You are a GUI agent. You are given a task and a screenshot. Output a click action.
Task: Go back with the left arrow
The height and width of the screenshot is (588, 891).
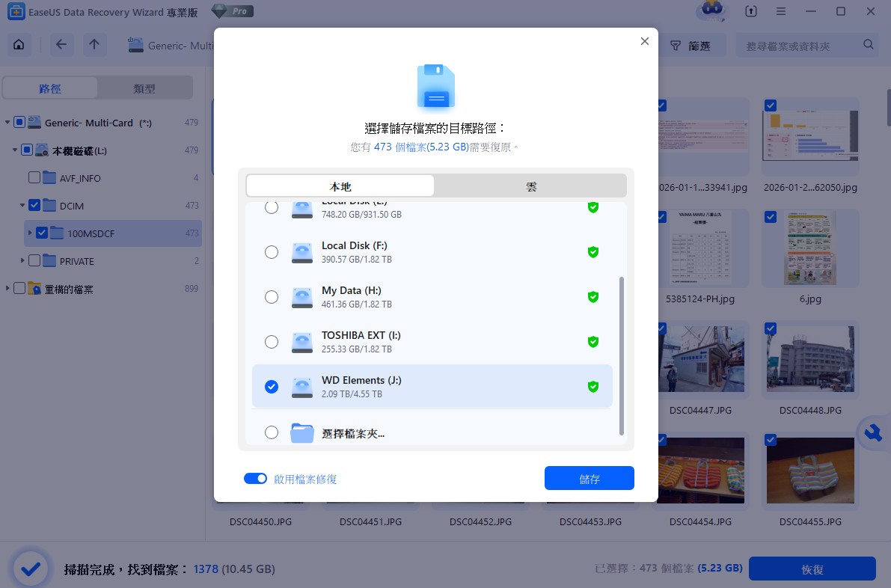[61, 45]
